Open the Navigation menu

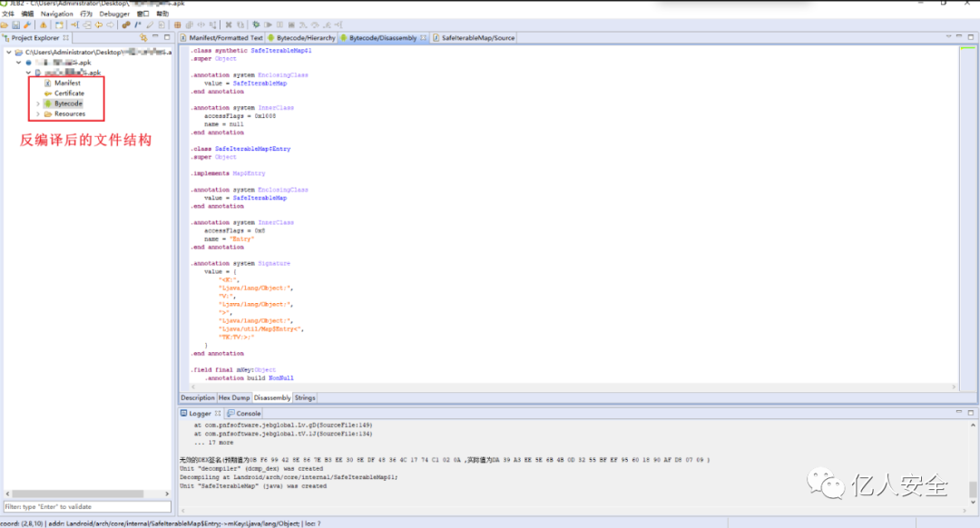click(57, 13)
